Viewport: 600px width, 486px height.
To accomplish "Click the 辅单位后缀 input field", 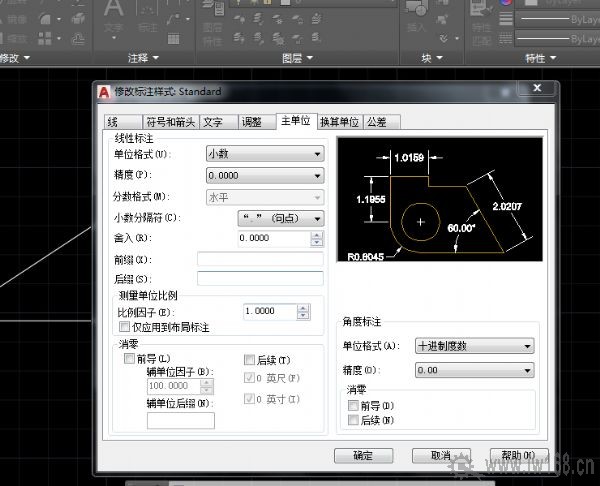I will pyautogui.click(x=181, y=421).
